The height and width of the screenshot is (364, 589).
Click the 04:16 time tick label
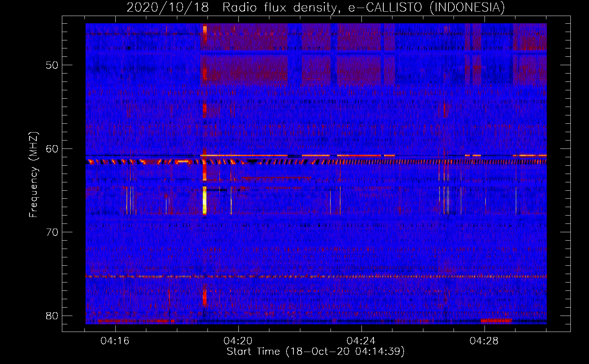115,341
